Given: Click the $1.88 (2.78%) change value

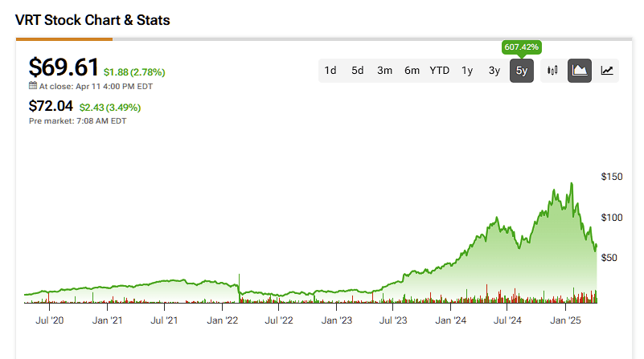Looking at the screenshot, I should [x=134, y=72].
